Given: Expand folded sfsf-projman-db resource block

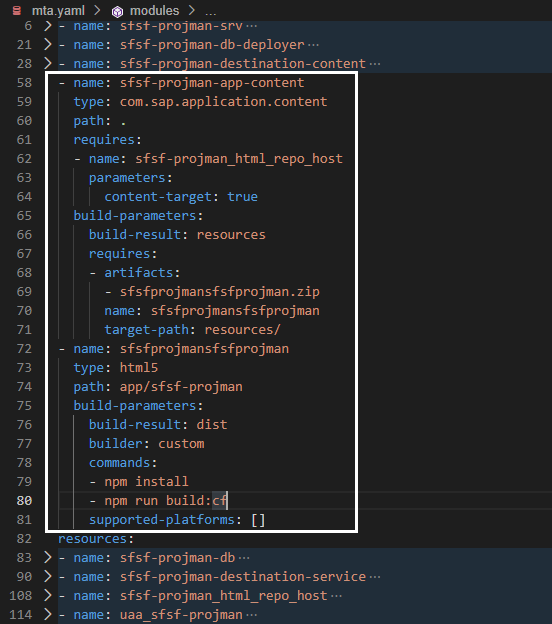Looking at the screenshot, I should coord(48,558).
